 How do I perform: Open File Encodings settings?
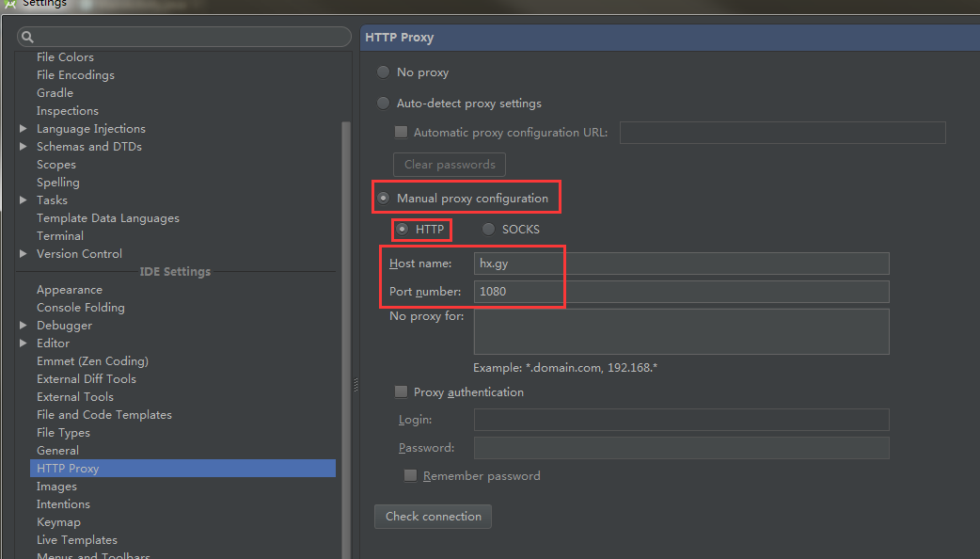[x=75, y=75]
